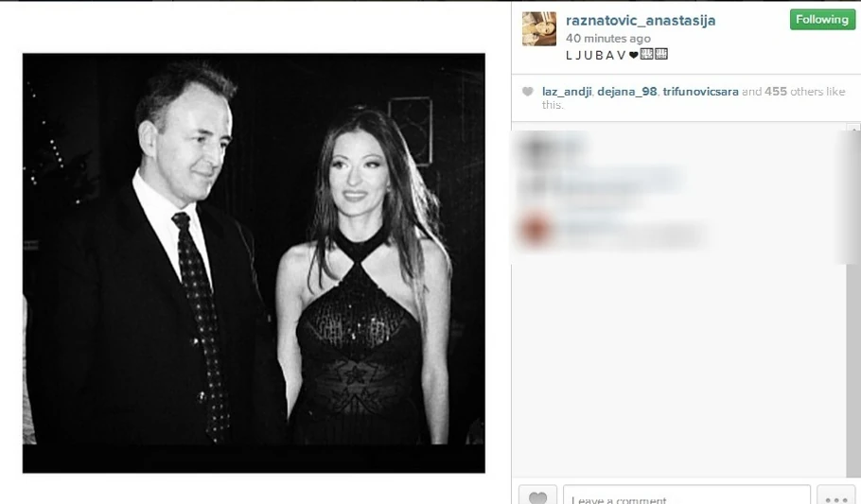
Task: Click the blurred red commenter avatar
Action: [x=535, y=230]
